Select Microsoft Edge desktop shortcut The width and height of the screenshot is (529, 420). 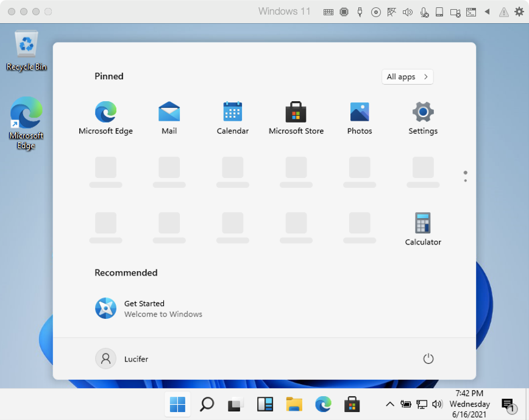click(26, 124)
